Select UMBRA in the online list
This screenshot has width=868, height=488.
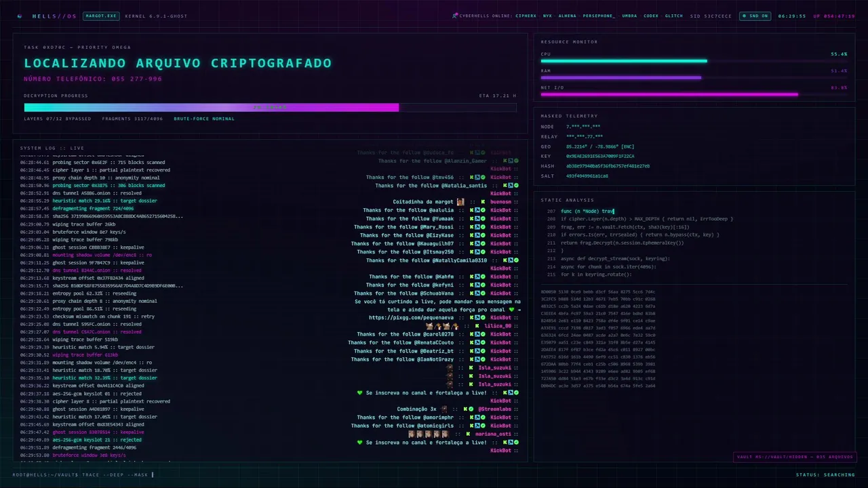click(x=629, y=16)
